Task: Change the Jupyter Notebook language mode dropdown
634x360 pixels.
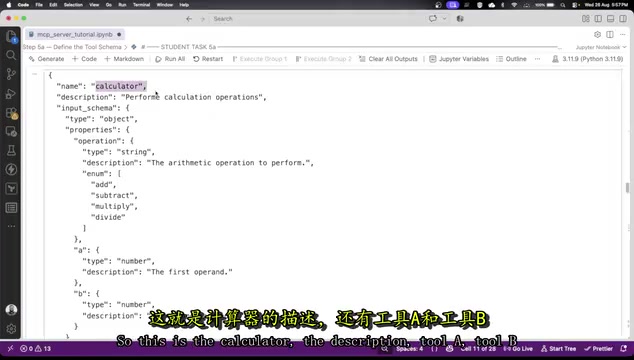Action: click(x=601, y=47)
